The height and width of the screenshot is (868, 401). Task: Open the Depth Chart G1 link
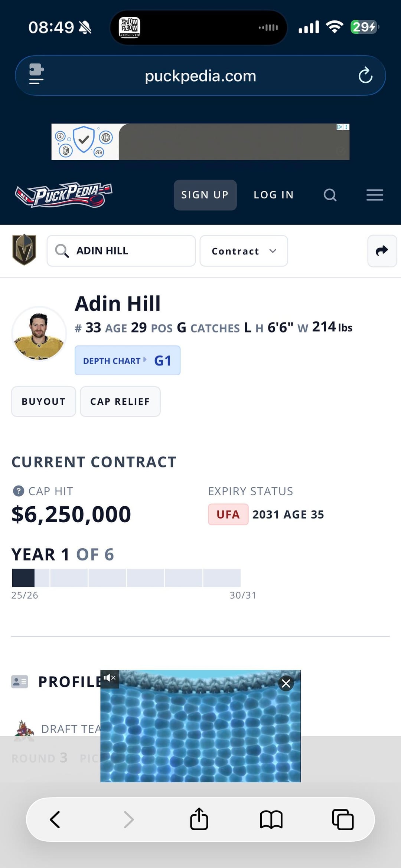point(127,361)
